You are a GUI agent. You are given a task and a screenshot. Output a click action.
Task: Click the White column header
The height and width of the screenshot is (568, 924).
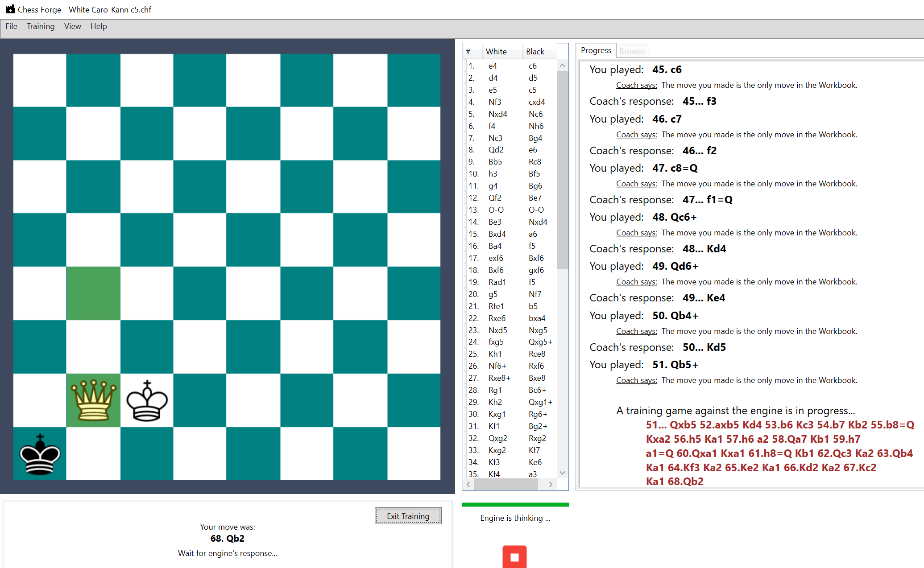coord(496,51)
